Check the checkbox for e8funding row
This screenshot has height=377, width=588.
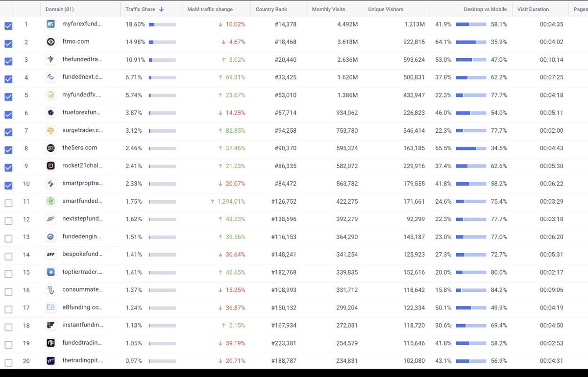[8, 309]
